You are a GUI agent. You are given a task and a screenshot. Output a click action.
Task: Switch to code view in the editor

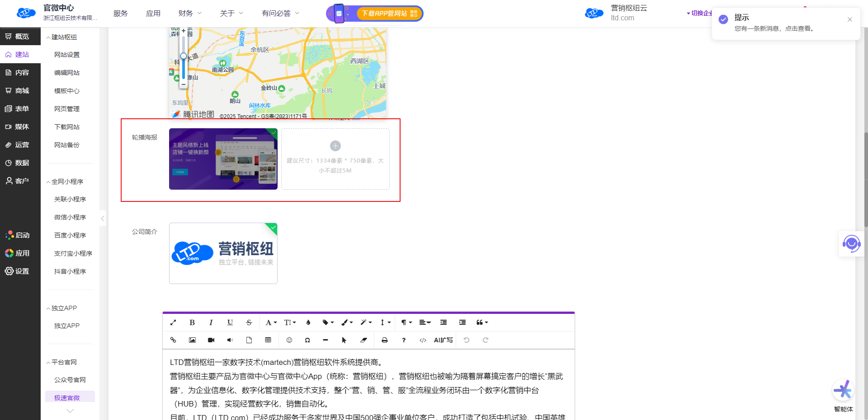423,340
